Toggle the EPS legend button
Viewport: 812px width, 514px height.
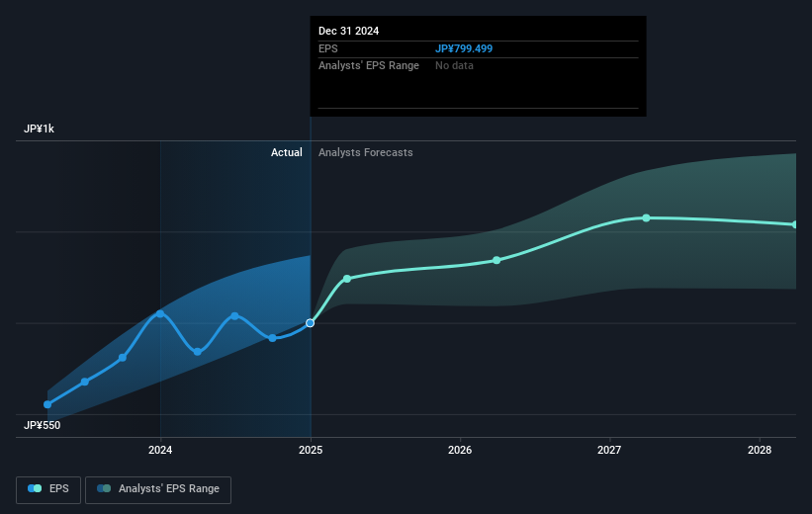tap(48, 489)
